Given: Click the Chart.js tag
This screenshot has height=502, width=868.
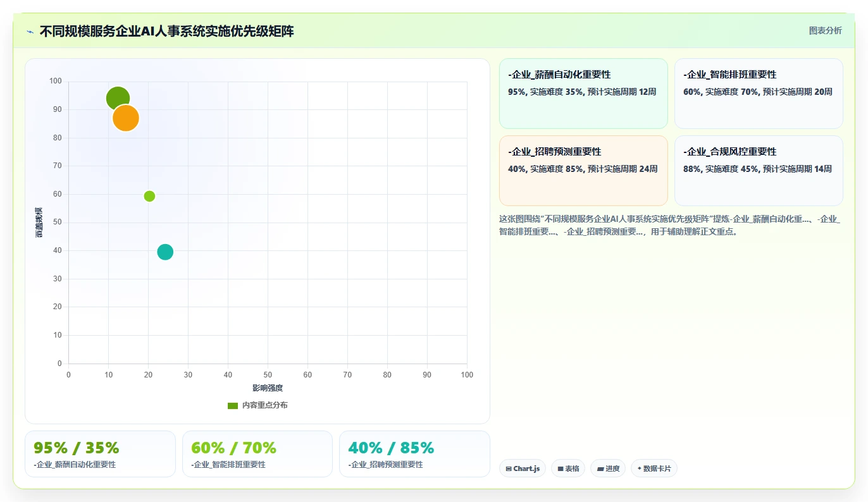Looking at the screenshot, I should (x=523, y=468).
